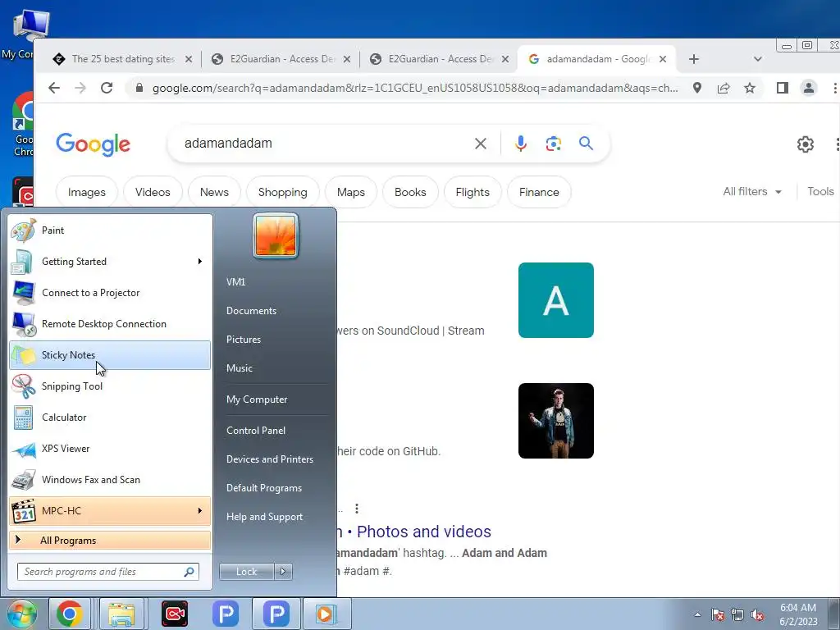Switch to the adamandadam Google tab
Screen dimensions: 840x630
tap(596, 59)
